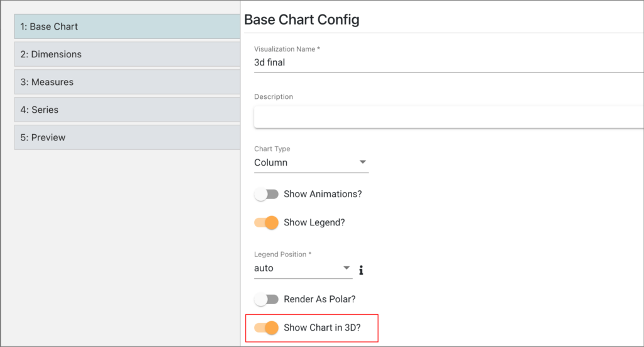The width and height of the screenshot is (644, 347).
Task: Click the Show Animations? label text
Action: tap(323, 194)
